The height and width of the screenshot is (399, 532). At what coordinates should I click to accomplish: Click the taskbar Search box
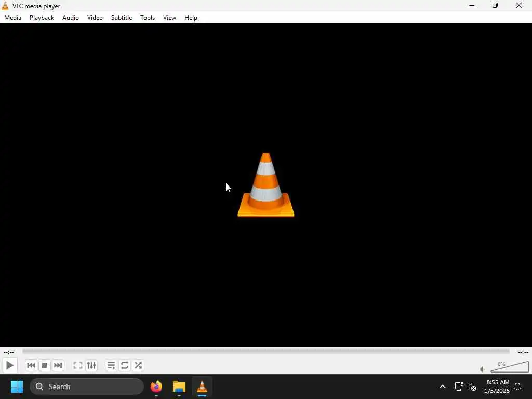[87, 387]
